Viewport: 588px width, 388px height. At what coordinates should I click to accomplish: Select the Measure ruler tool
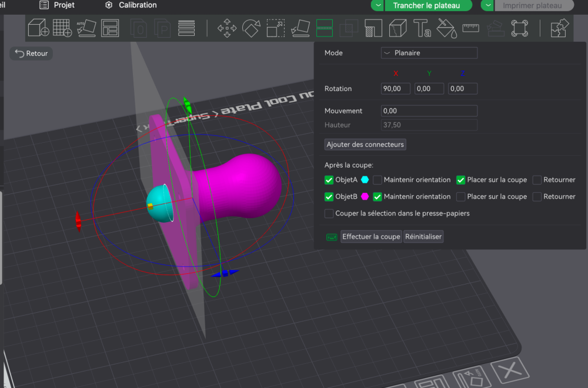pos(470,28)
